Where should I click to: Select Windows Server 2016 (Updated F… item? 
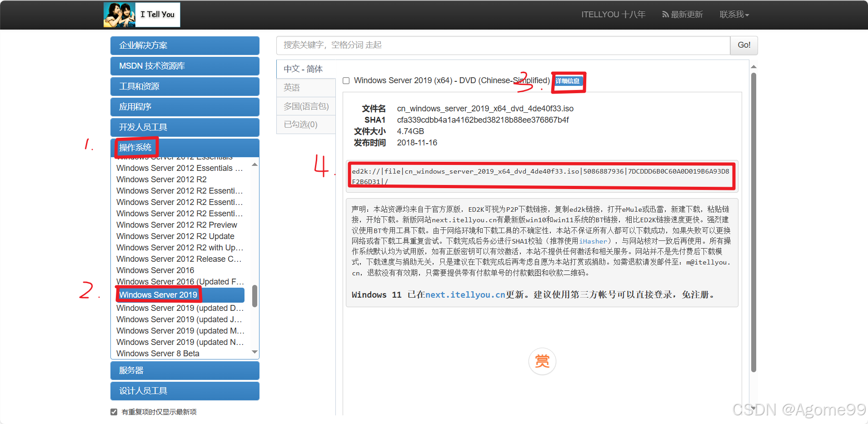coord(180,282)
